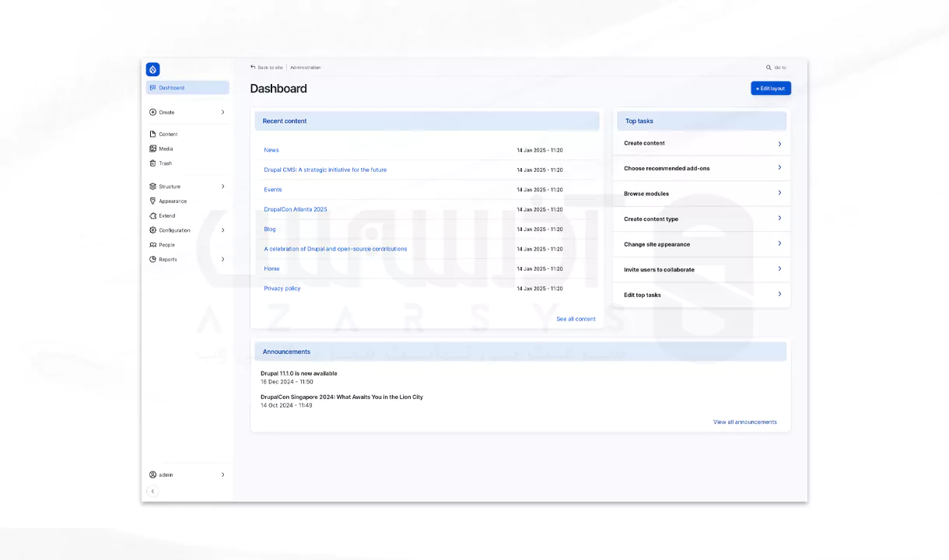Click the Configuration gear icon
The height and width of the screenshot is (560, 949).
click(x=152, y=230)
